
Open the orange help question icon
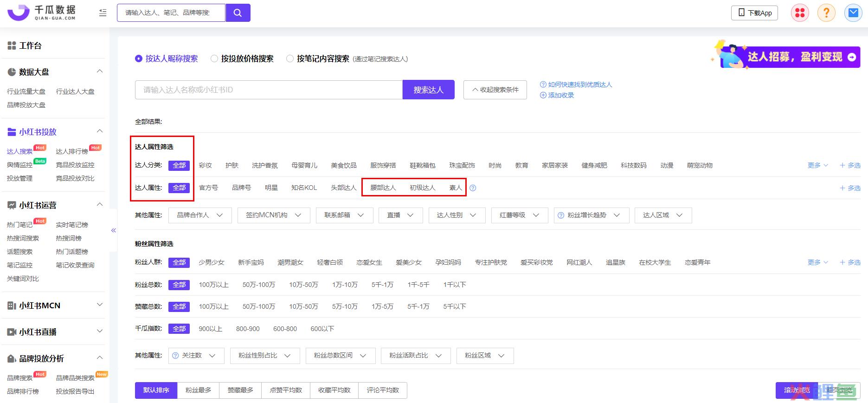826,13
